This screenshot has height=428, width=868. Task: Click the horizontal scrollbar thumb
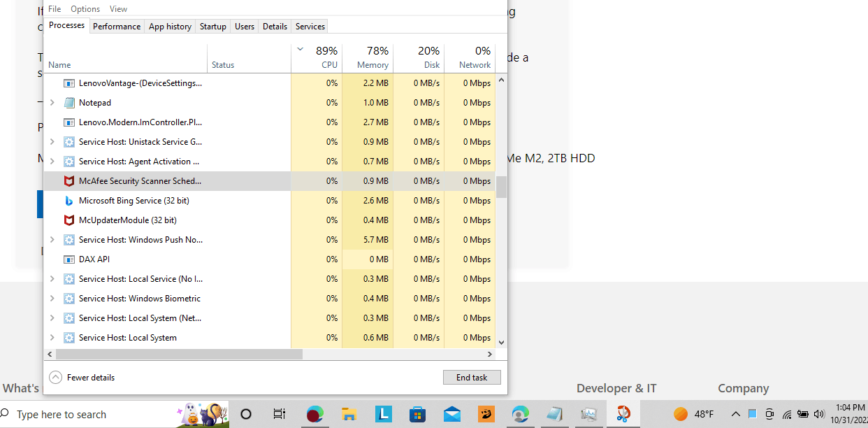[179, 355]
